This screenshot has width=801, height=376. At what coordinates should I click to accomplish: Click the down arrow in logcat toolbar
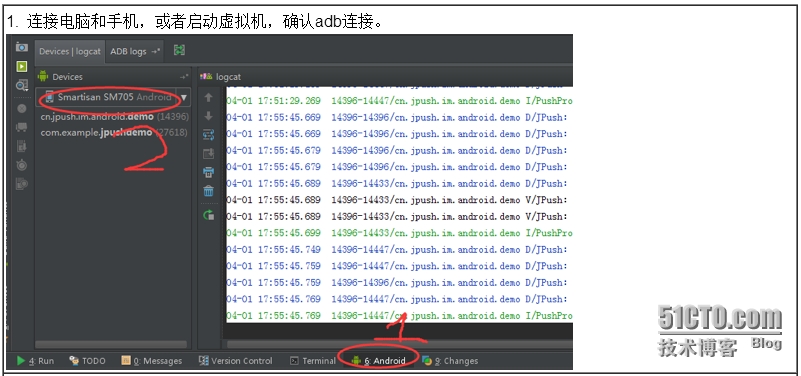[208, 116]
